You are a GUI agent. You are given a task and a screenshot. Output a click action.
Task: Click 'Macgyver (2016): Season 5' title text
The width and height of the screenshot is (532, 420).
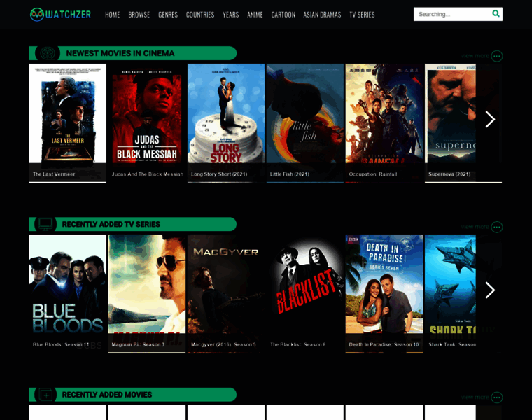point(223,344)
